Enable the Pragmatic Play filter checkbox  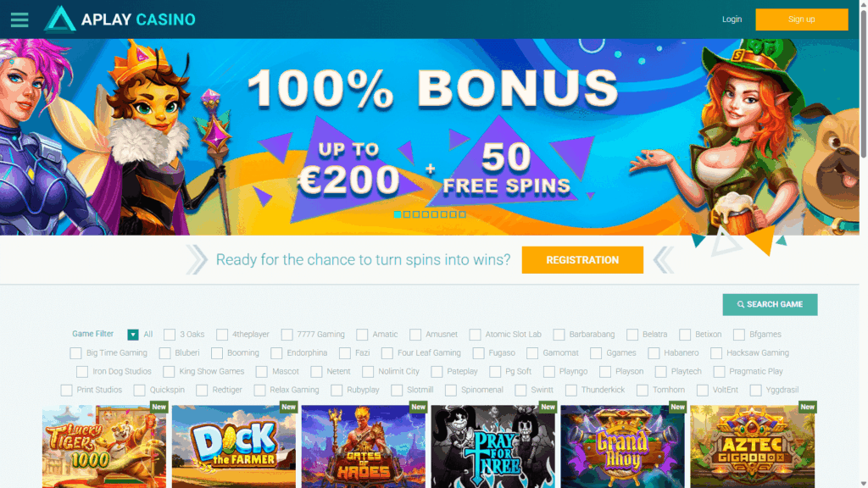(719, 371)
